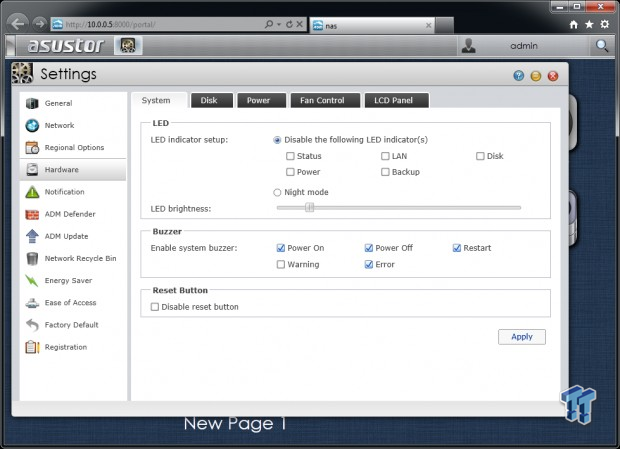
Task: Click the Ease of Access icon
Action: coord(32,303)
